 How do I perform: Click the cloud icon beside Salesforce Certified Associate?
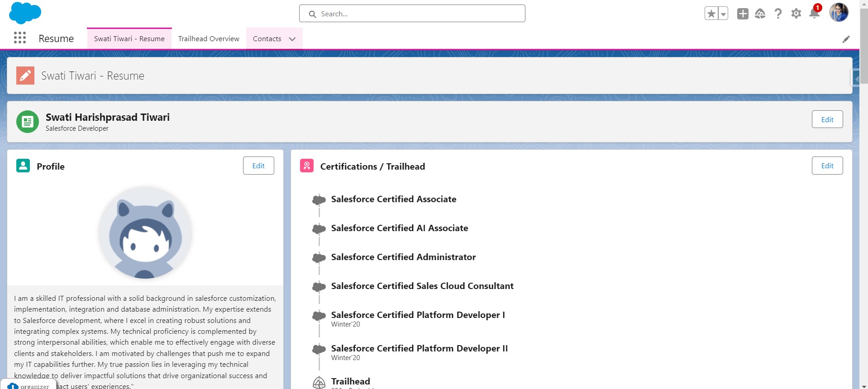[319, 199]
